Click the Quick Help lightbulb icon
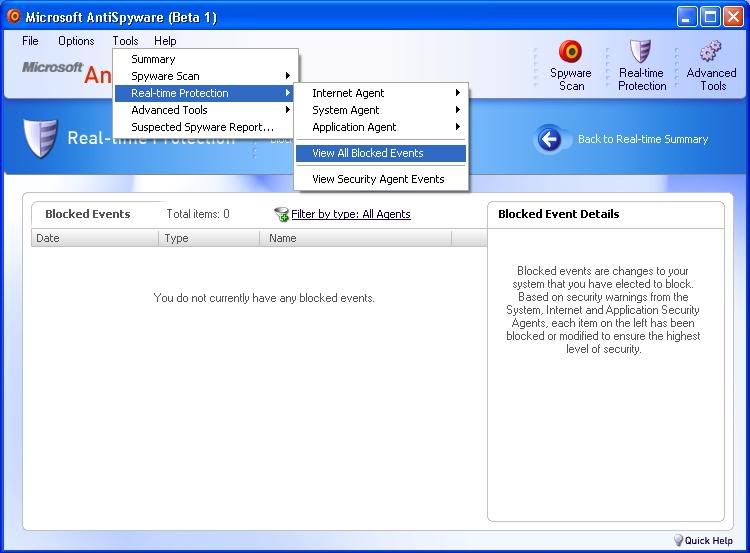 point(678,540)
